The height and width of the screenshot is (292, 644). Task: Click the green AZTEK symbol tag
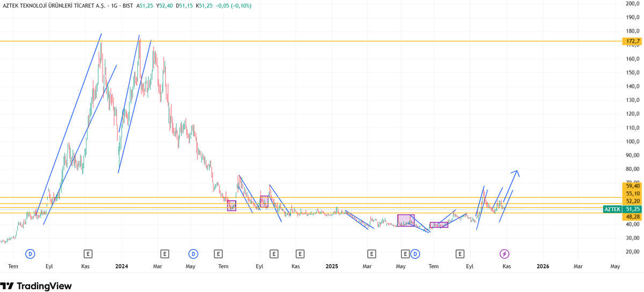pos(612,209)
